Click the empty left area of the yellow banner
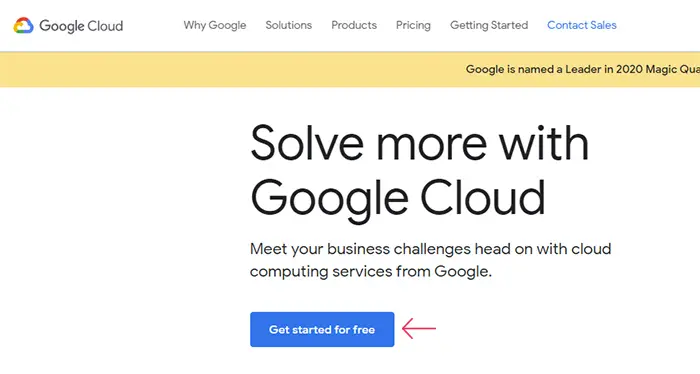The width and height of the screenshot is (700, 374). pyautogui.click(x=223, y=69)
